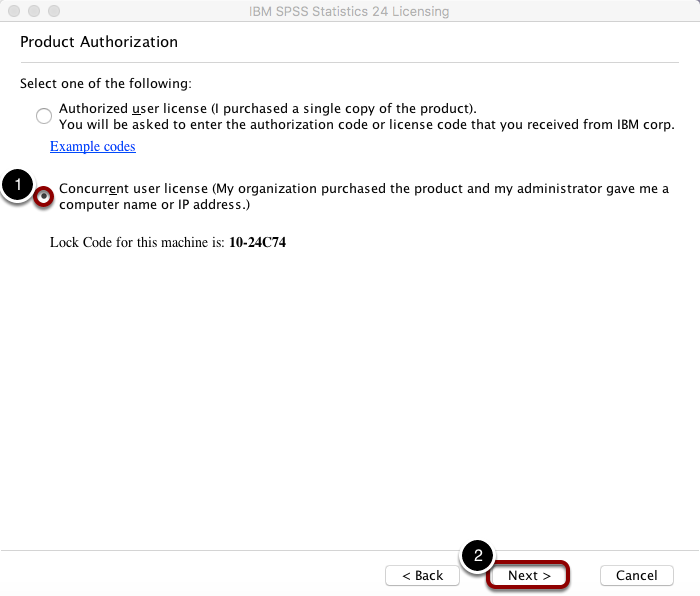Image resolution: width=700 pixels, height=596 pixels.
Task: Click the rightmost title bar zoom button
Action: [54, 11]
